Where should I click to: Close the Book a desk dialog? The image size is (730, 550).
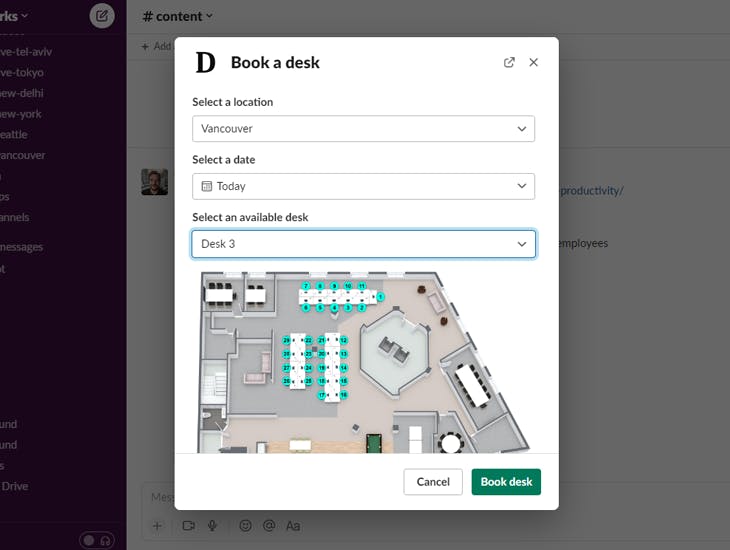(534, 62)
